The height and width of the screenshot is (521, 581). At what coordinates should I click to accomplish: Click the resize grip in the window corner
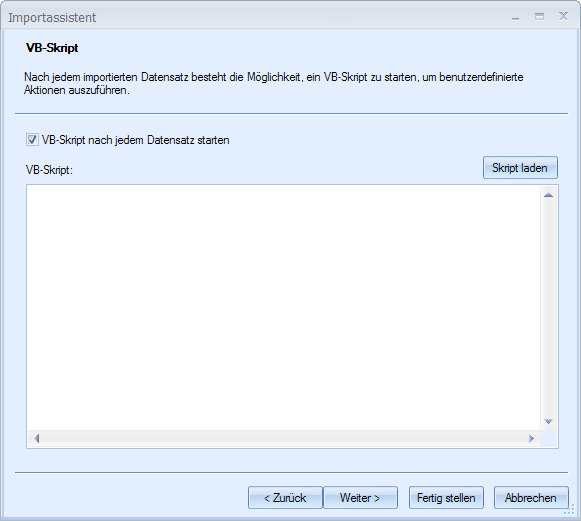570,510
